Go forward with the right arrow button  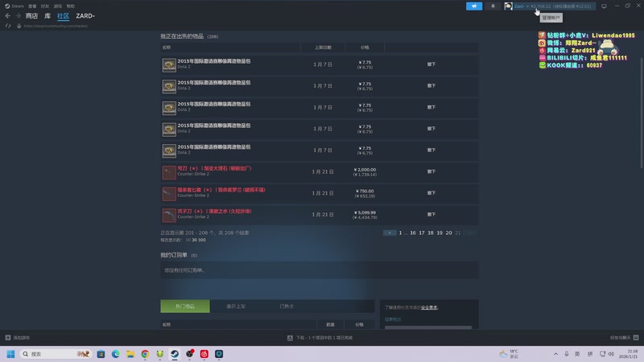click(18, 15)
